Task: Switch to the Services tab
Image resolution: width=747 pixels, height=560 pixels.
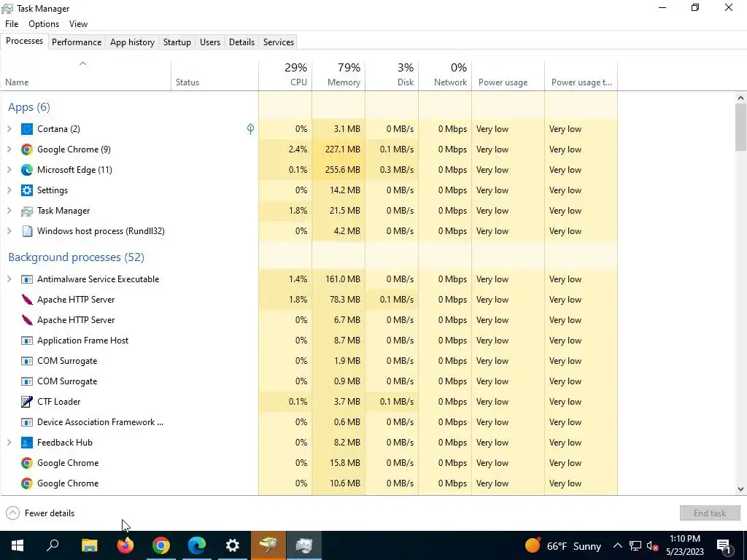Action: [279, 42]
